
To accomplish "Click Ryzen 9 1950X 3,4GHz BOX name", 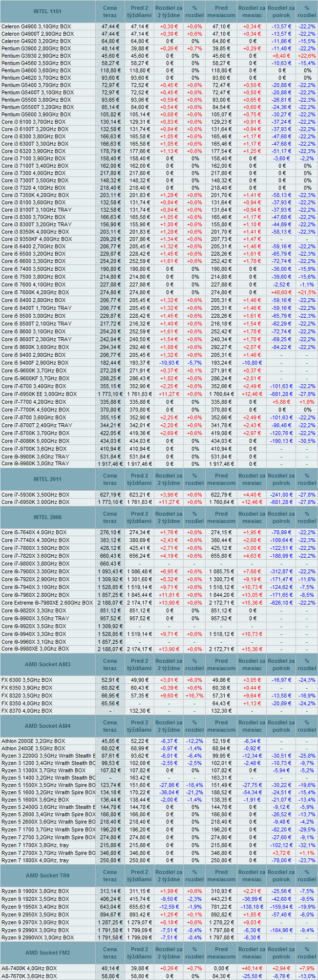I will click(35, 906).
